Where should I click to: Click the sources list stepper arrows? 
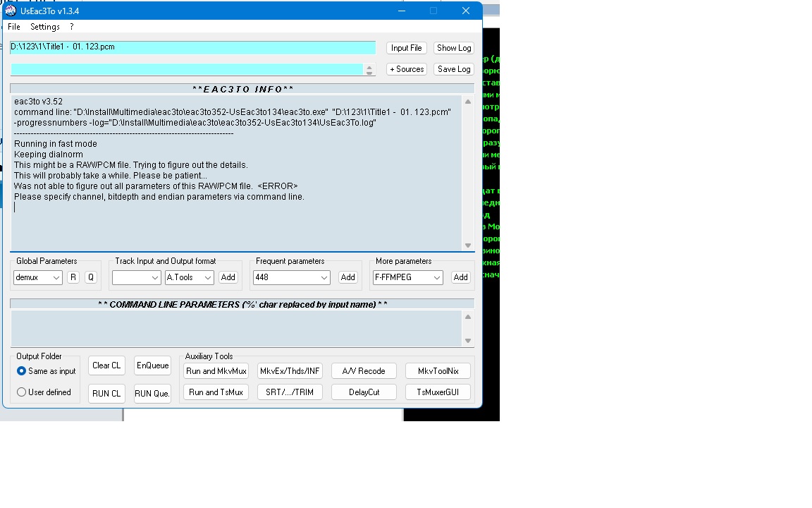click(x=369, y=69)
